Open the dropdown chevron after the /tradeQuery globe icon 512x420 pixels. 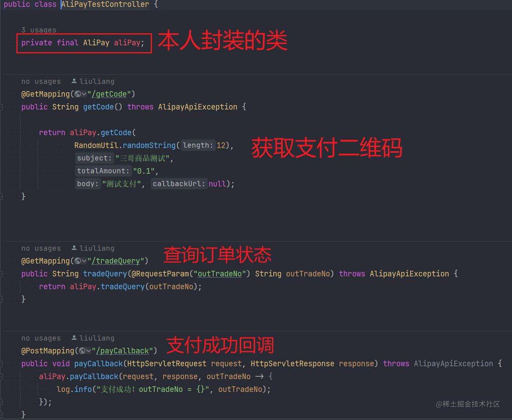pyautogui.click(x=84, y=261)
